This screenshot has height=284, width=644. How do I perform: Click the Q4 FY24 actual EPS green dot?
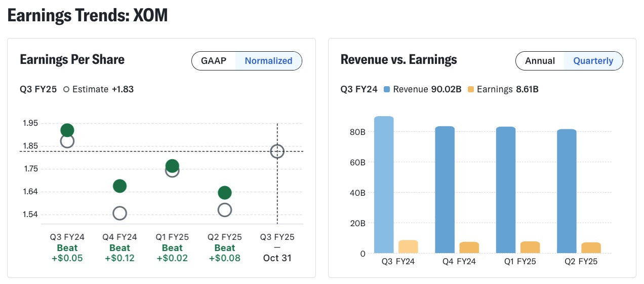(x=119, y=186)
